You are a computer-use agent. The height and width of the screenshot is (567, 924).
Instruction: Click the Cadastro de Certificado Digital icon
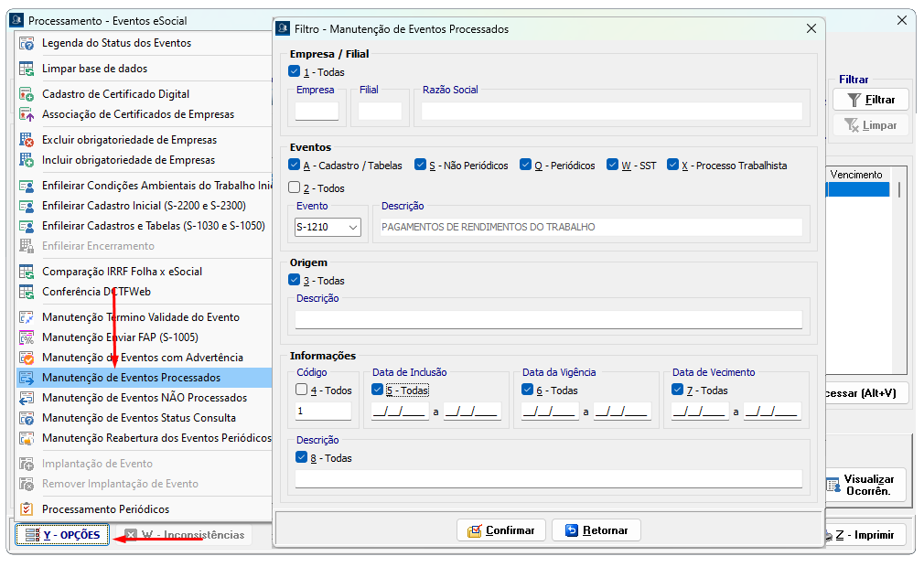coord(27,94)
